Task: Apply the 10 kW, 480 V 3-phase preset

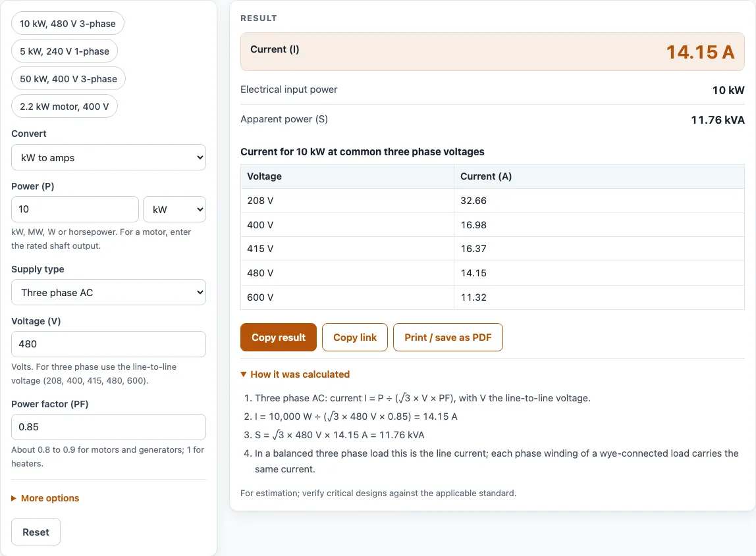Action: click(67, 24)
